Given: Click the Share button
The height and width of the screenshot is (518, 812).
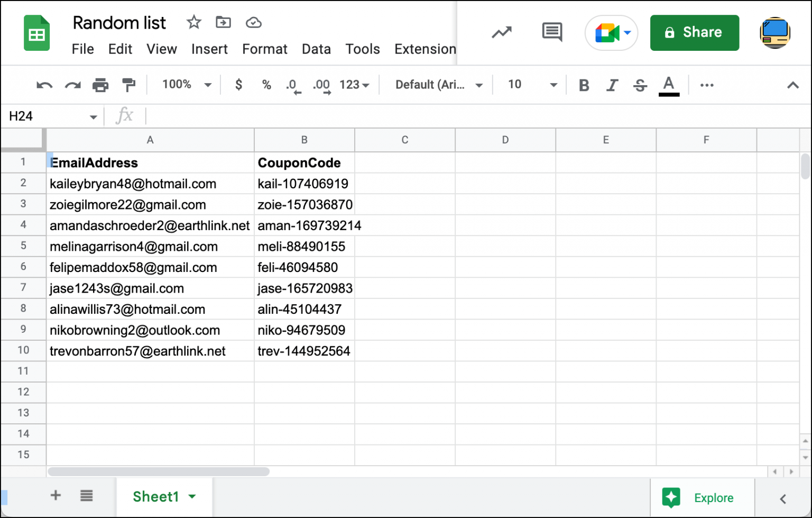Looking at the screenshot, I should point(694,32).
